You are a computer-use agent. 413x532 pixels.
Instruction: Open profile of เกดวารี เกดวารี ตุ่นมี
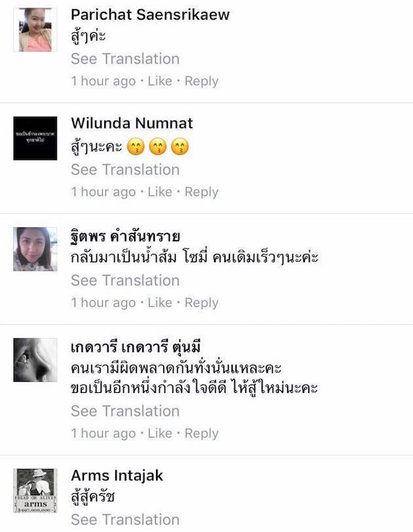point(136,347)
